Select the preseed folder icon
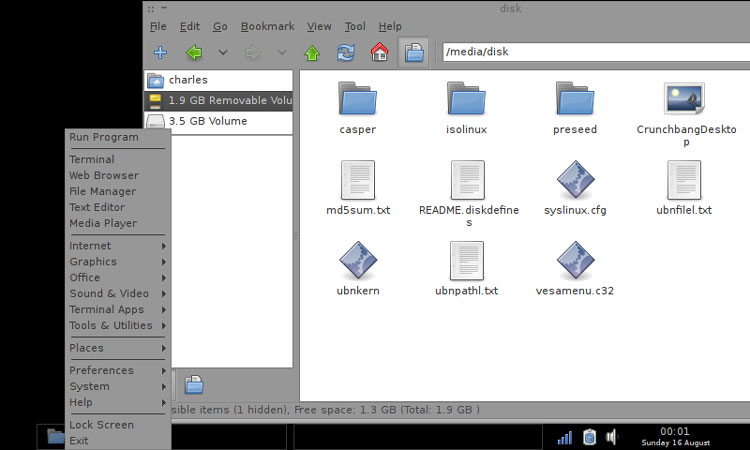Screen dimensions: 750x450 (x=575, y=98)
